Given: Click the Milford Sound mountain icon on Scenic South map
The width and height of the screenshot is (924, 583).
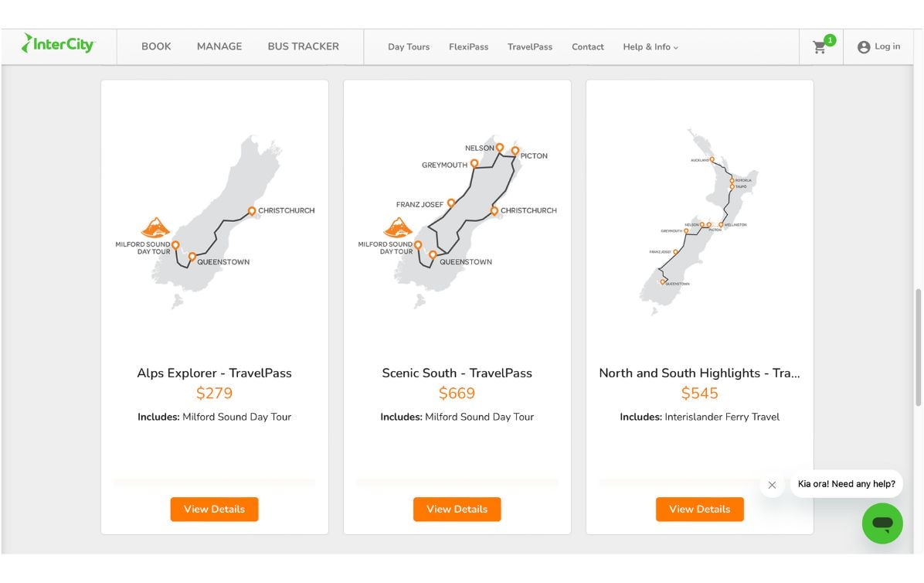Looking at the screenshot, I should [x=399, y=227].
